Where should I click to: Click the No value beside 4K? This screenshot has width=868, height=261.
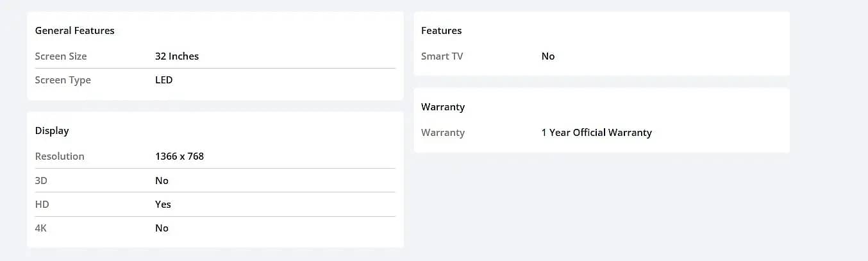pos(162,228)
